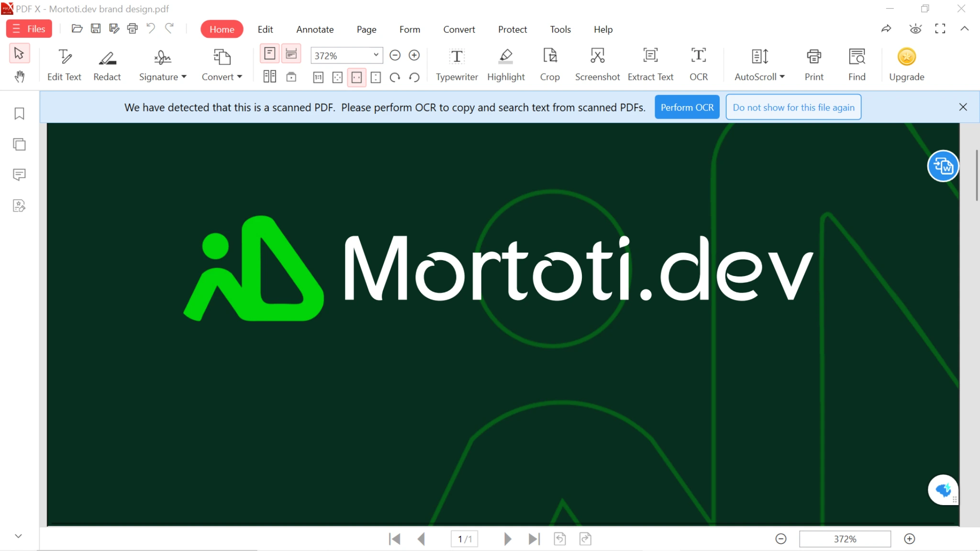Click the page number field 1/1
This screenshot has height=551, width=980.
pos(465,539)
